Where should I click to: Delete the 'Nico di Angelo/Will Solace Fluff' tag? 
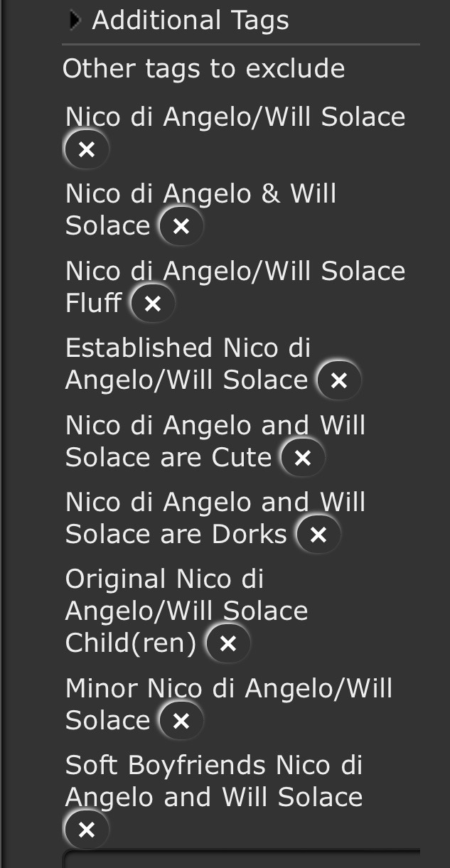click(x=152, y=304)
